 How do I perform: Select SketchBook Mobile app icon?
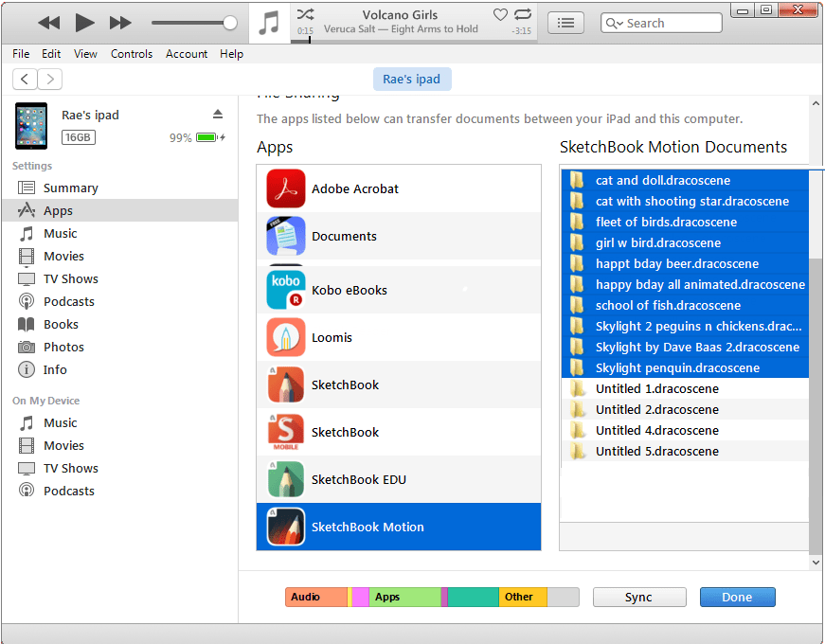pos(286,432)
